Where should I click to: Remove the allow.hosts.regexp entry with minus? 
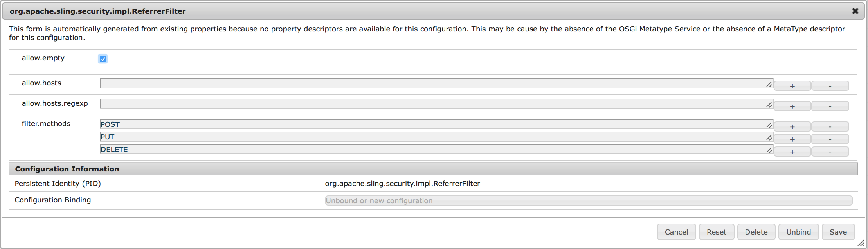coord(830,106)
